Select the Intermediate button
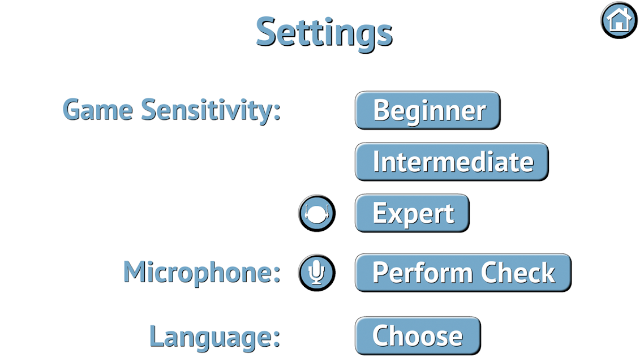The width and height of the screenshot is (644, 362). click(452, 162)
